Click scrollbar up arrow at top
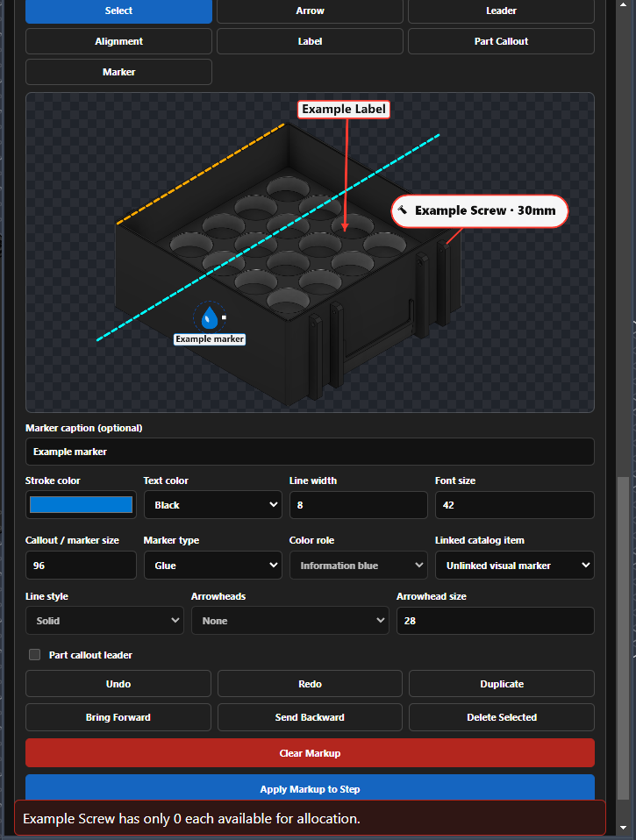The height and width of the screenshot is (840, 636). tap(623, 4)
